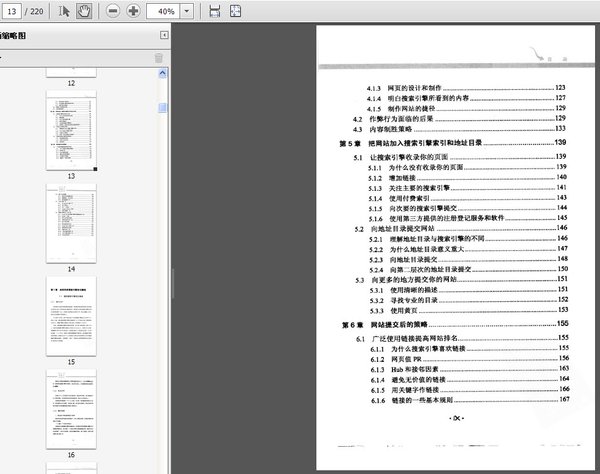Click the page number field showing 13
Screen dimensions: 600x474
(x=11, y=11)
